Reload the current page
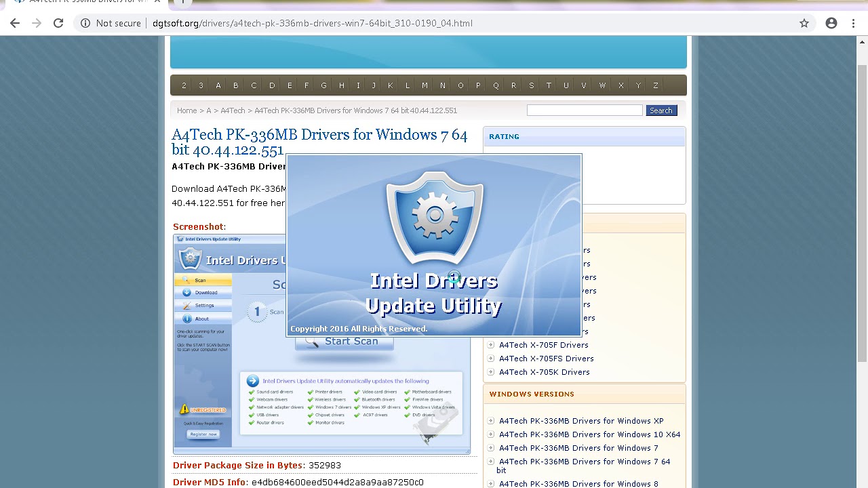This screenshot has height=488, width=868. 58,23
